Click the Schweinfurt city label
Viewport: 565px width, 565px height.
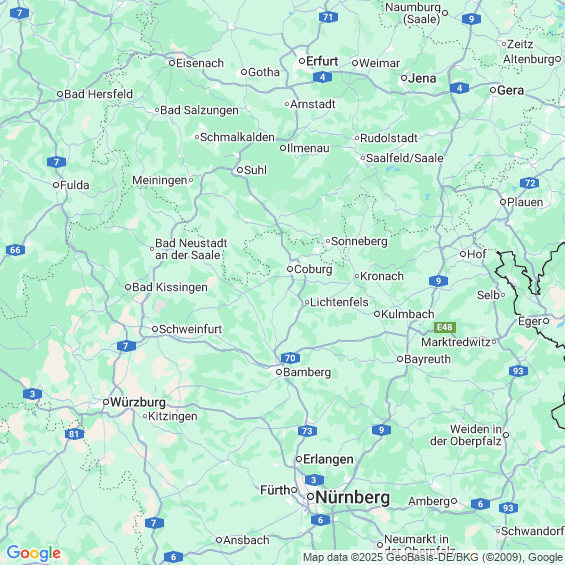(191, 329)
